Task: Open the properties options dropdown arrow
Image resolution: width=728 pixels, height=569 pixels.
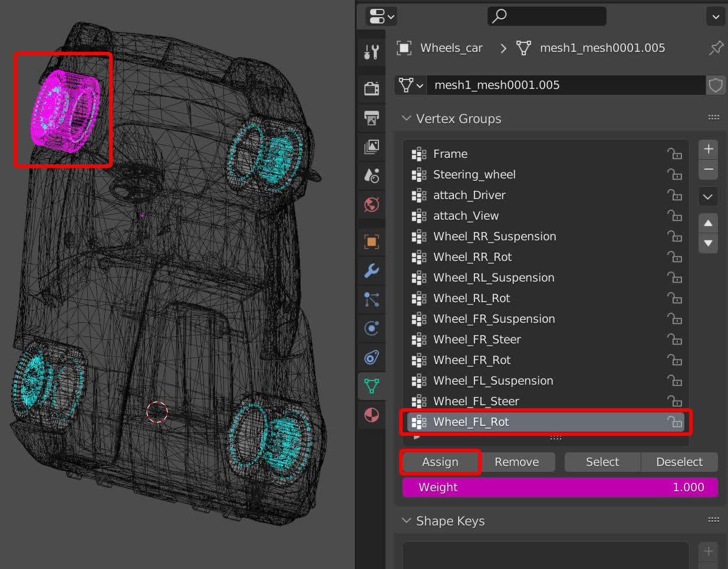Action: pos(716,16)
